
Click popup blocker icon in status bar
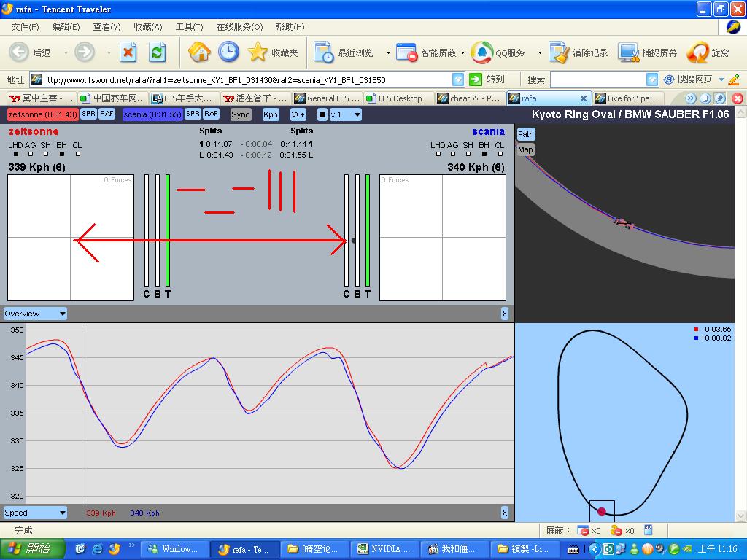tap(582, 530)
